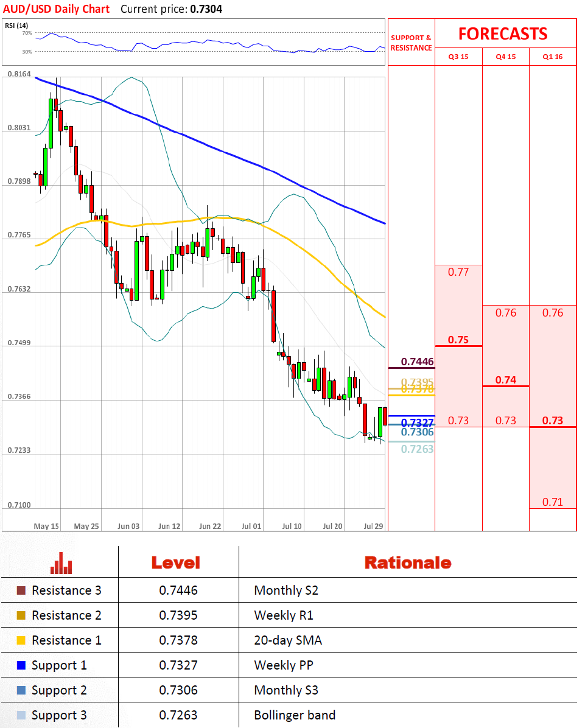Click the 0.7378 level table cell

pyautogui.click(x=178, y=641)
